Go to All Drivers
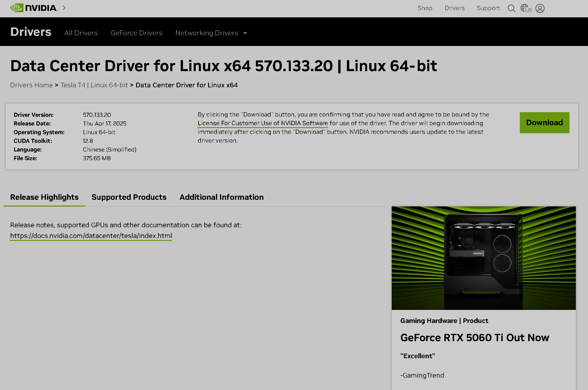The image size is (588, 390). [81, 33]
